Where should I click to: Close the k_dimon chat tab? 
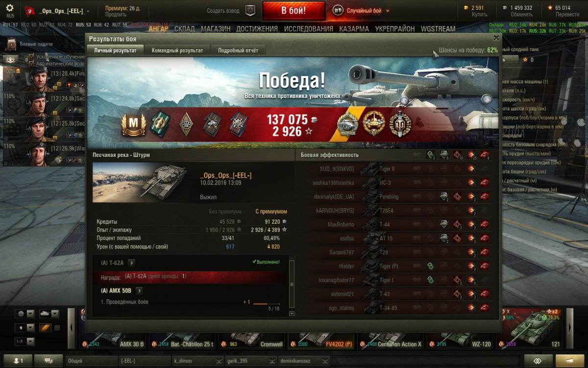coord(219,361)
